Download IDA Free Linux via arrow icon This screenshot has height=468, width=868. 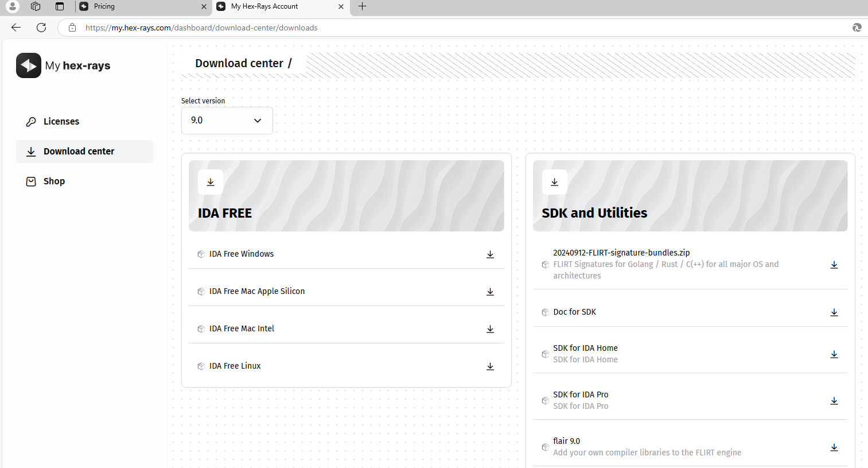[x=491, y=366]
